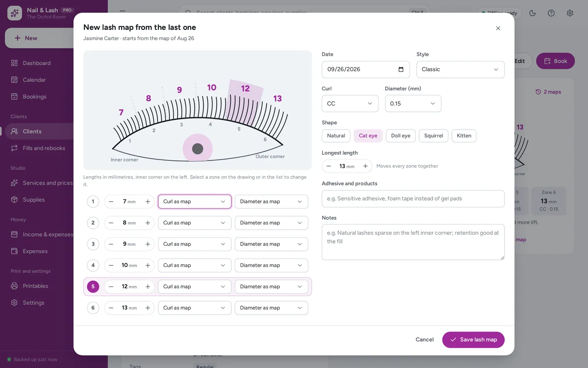Open zone 3 'Diameter as map' dropdown
This screenshot has width=588, height=368.
[x=271, y=244]
